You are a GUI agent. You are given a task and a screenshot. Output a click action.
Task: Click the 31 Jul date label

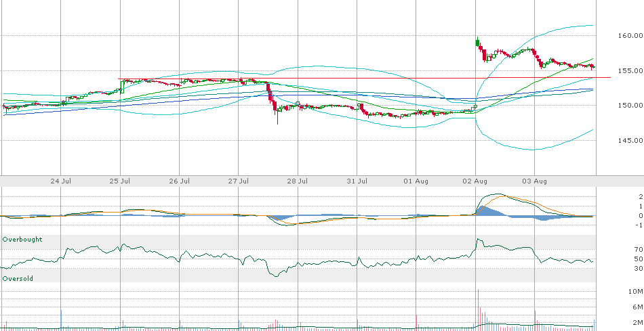pyautogui.click(x=357, y=181)
